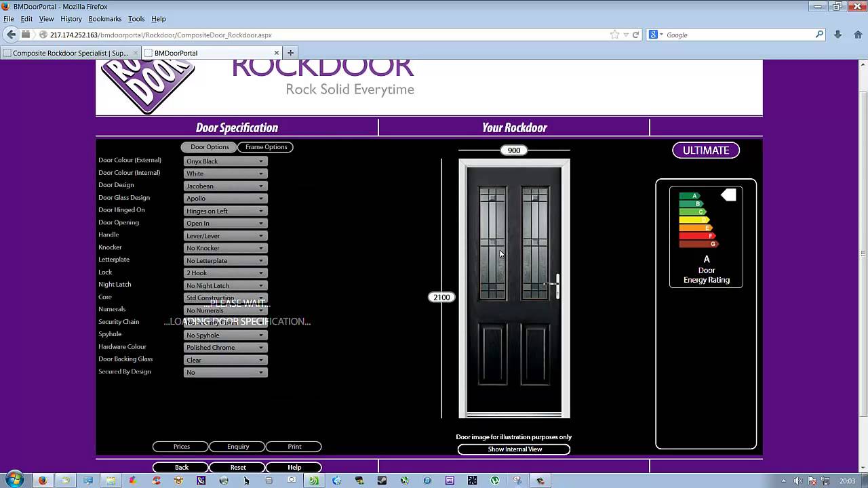This screenshot has height=488, width=868.
Task: Reload the current page
Action: click(x=635, y=35)
